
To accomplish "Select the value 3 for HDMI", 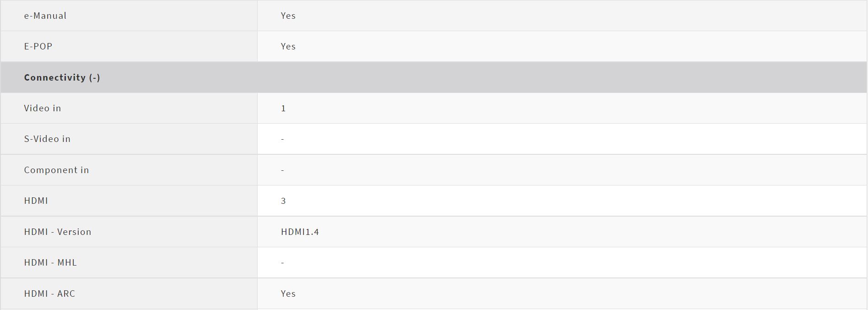I will click(283, 201).
